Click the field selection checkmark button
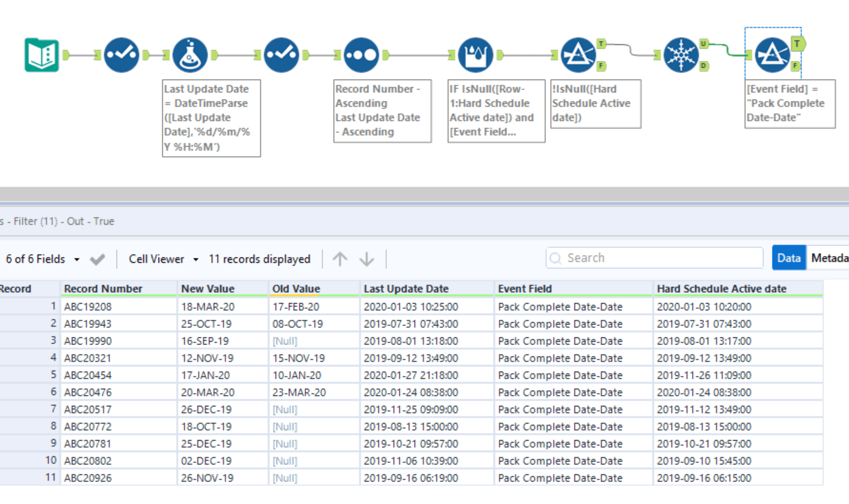 click(98, 258)
